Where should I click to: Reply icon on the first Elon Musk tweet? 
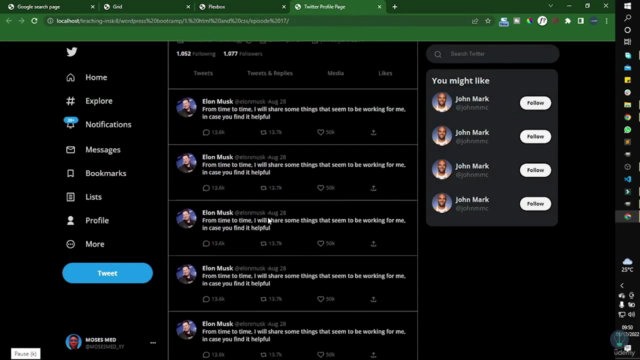click(206, 132)
